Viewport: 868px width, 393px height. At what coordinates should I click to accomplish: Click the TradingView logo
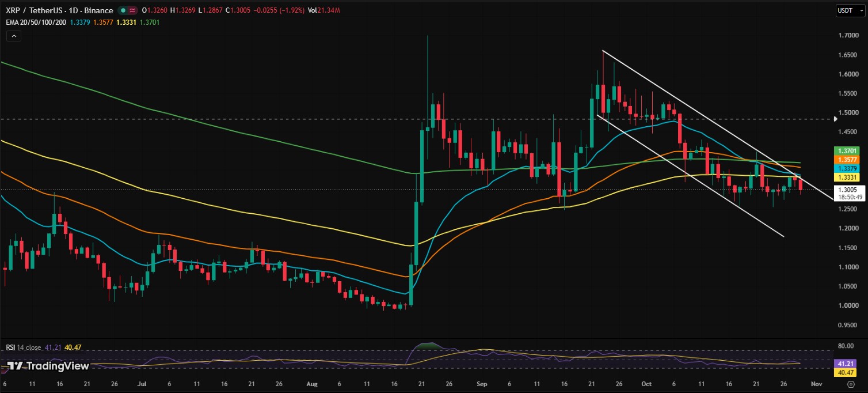(x=48, y=366)
